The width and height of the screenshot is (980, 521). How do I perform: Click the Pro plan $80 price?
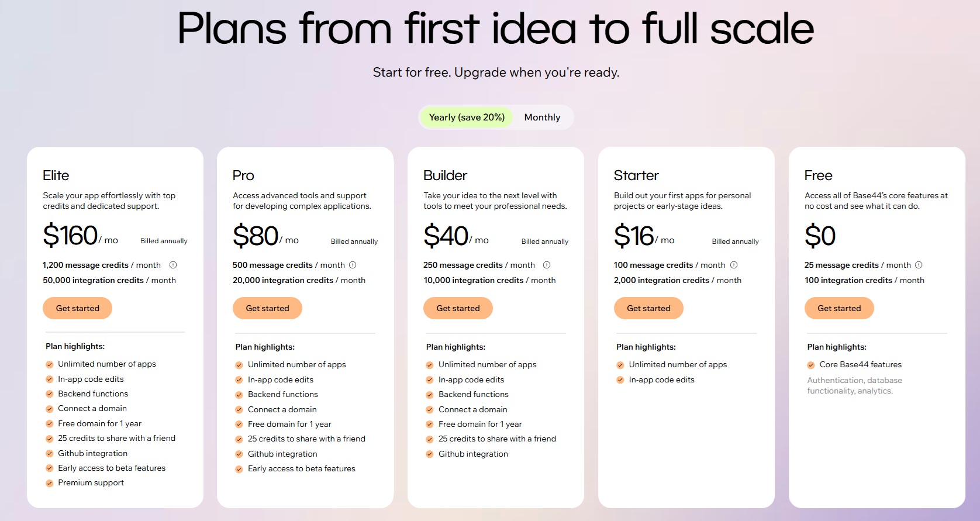(x=256, y=236)
